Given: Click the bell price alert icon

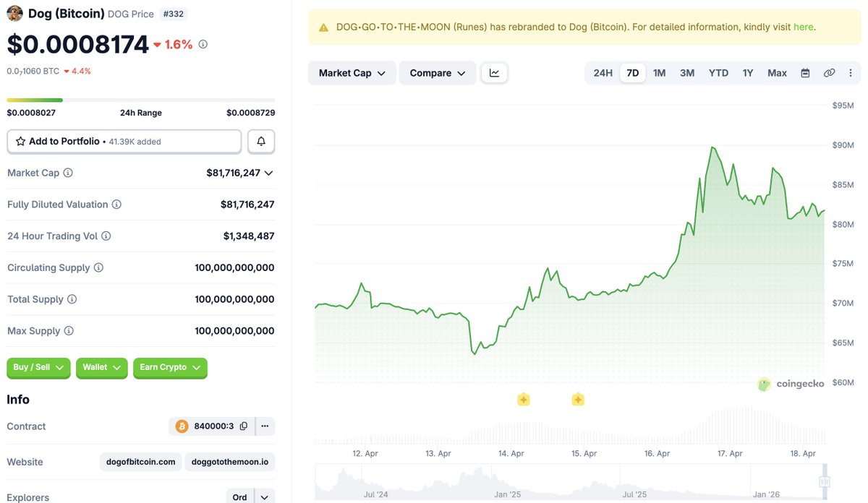Looking at the screenshot, I should (261, 142).
